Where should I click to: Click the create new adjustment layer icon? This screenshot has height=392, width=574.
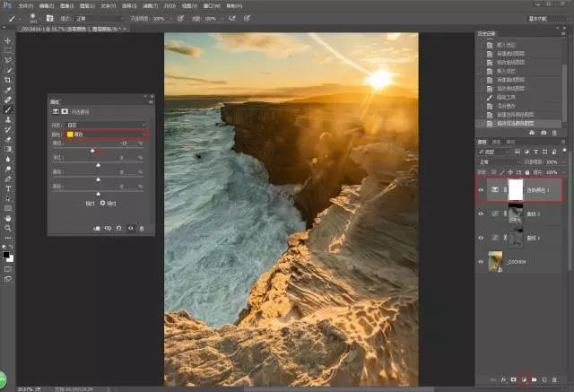tap(522, 380)
